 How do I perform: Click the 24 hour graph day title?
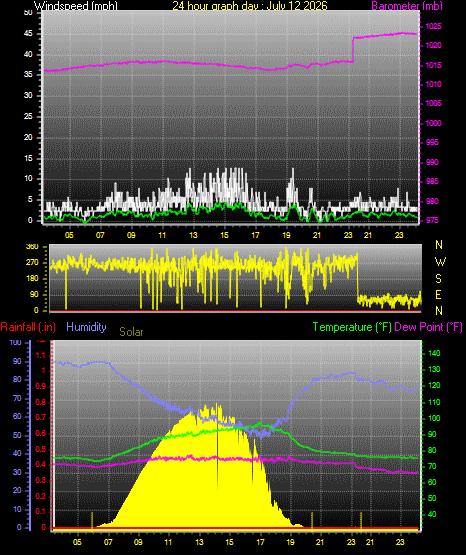pos(250,5)
